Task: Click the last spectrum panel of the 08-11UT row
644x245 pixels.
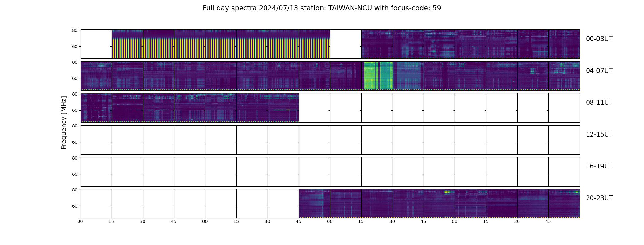Action: click(x=283, y=108)
